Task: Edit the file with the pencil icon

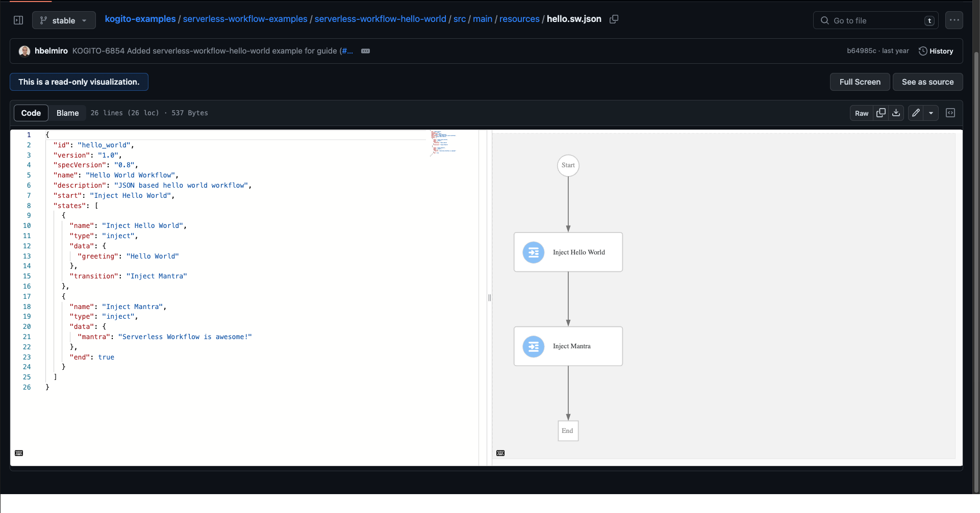Action: pyautogui.click(x=916, y=113)
